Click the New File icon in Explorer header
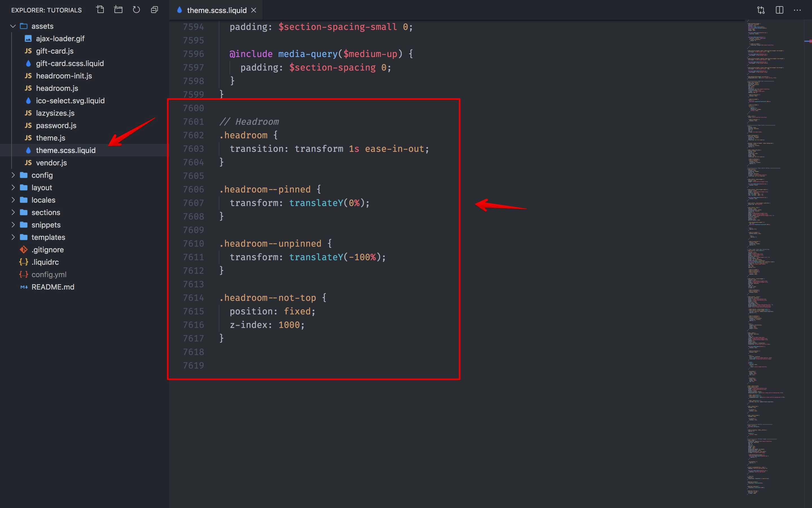812x508 pixels. pos(100,10)
